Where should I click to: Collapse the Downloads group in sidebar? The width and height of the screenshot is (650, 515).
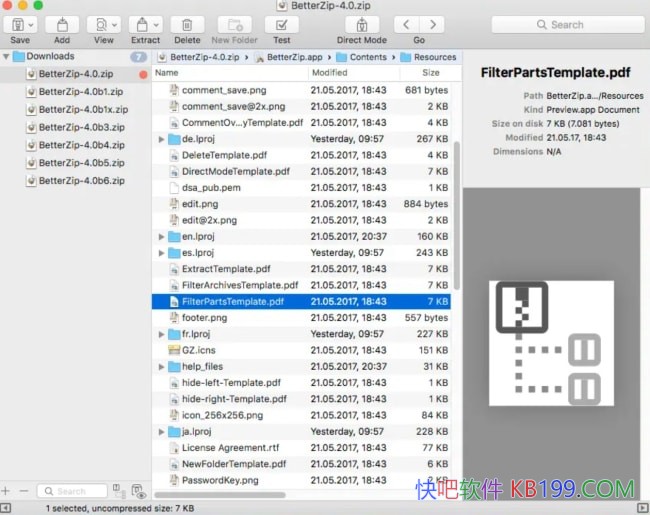point(6,57)
